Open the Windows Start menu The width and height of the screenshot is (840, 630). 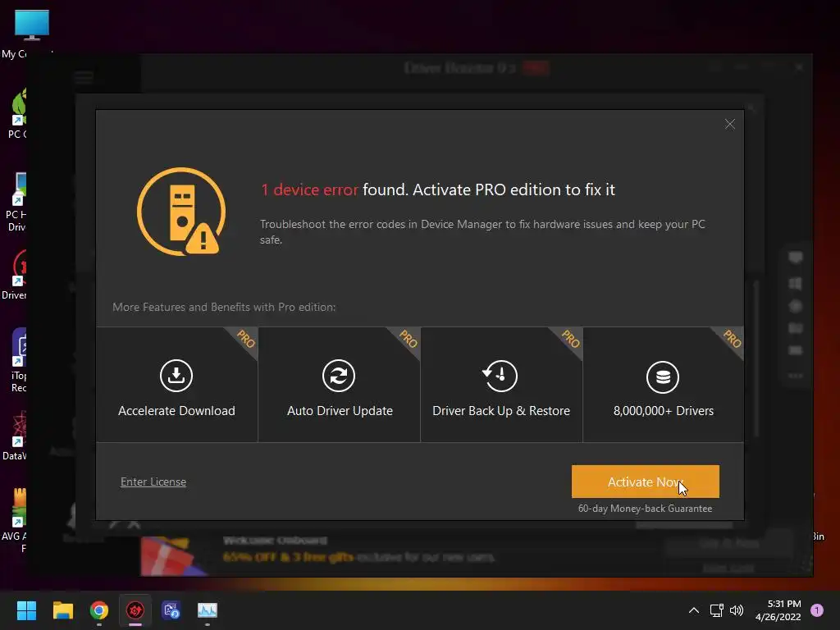(x=26, y=610)
